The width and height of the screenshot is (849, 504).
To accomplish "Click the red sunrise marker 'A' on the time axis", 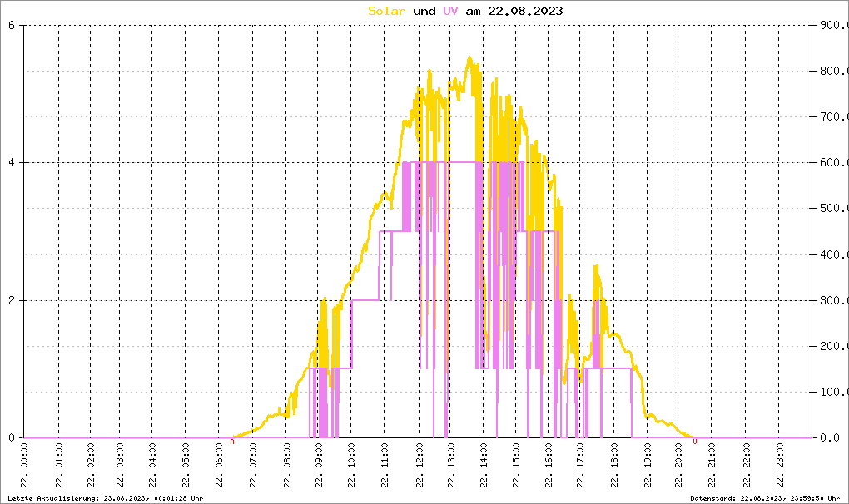I will coord(232,442).
